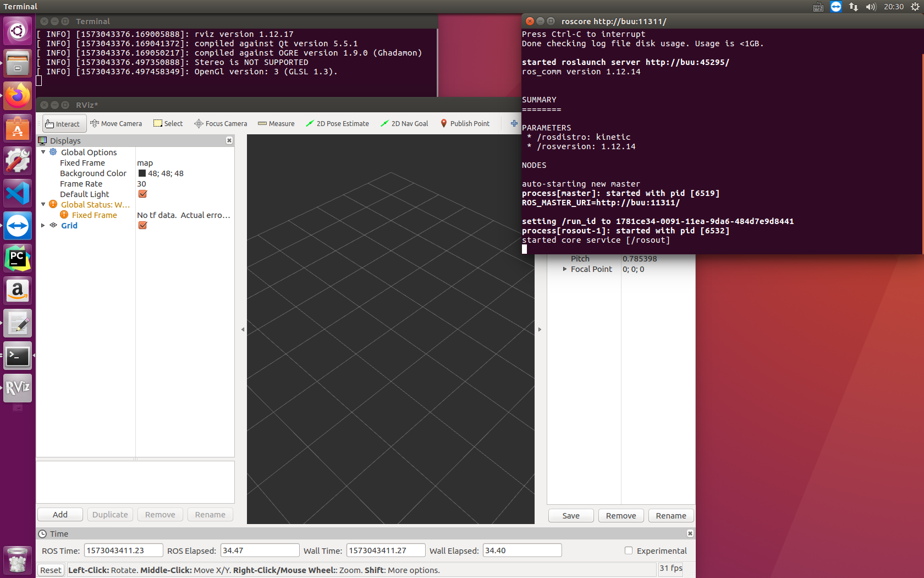Activate the Move Camera tool
This screenshot has width=924, height=578.
116,123
